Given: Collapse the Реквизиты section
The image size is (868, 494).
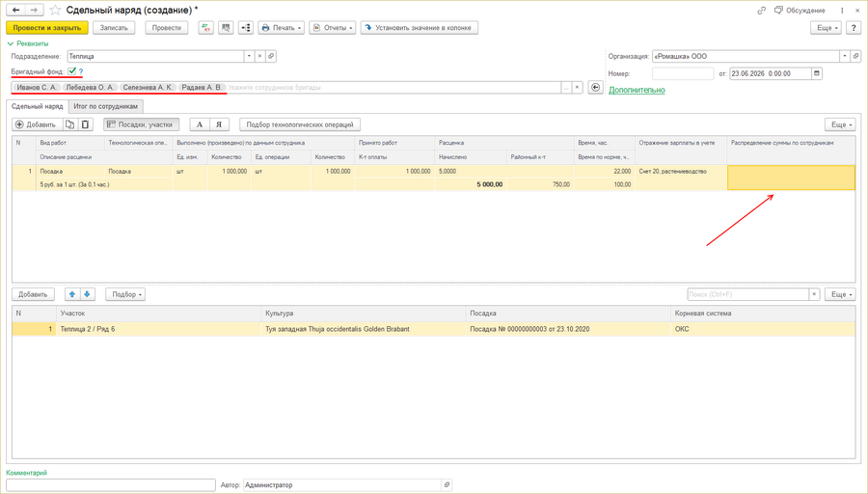Looking at the screenshot, I should 28,43.
